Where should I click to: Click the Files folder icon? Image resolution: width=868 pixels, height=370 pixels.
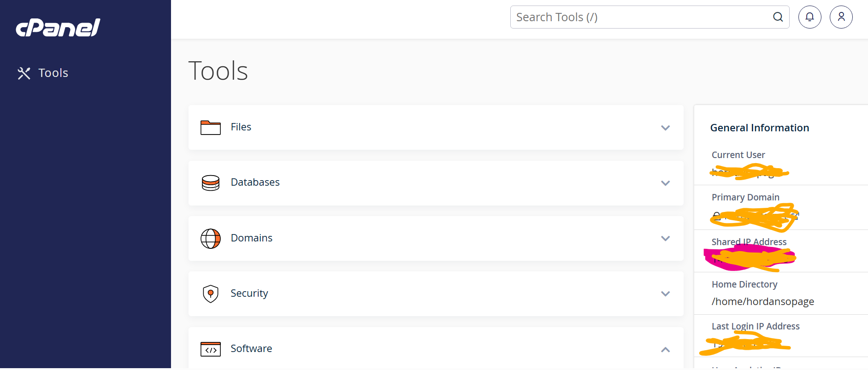pyautogui.click(x=211, y=128)
